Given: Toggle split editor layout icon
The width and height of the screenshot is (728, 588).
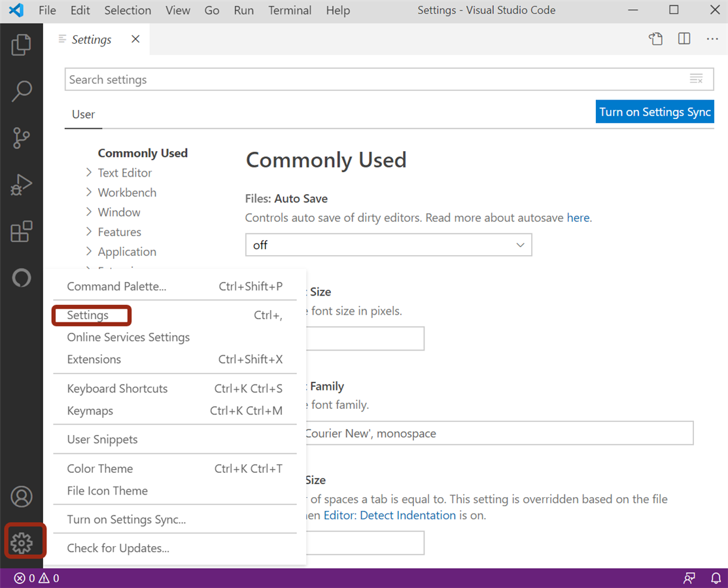Looking at the screenshot, I should click(x=684, y=39).
